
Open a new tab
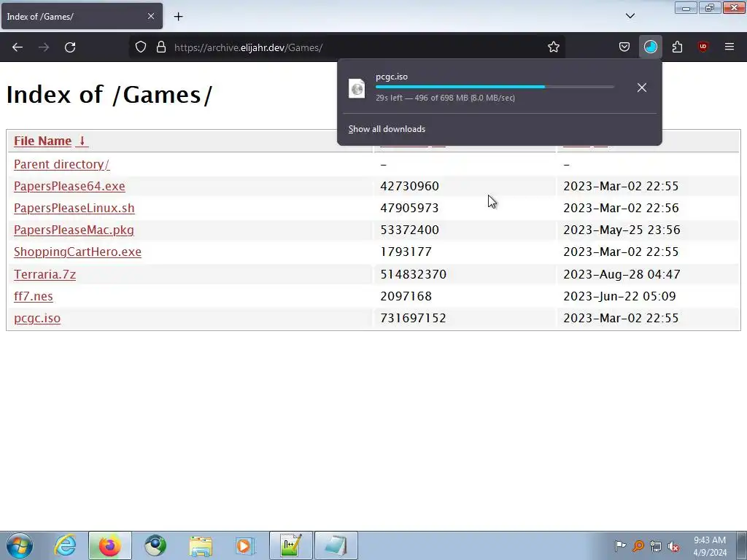pos(178,17)
